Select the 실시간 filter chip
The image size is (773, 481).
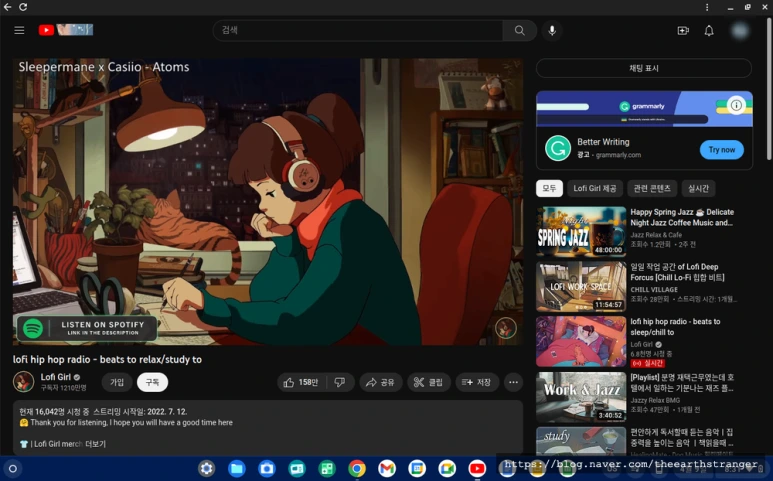698,188
